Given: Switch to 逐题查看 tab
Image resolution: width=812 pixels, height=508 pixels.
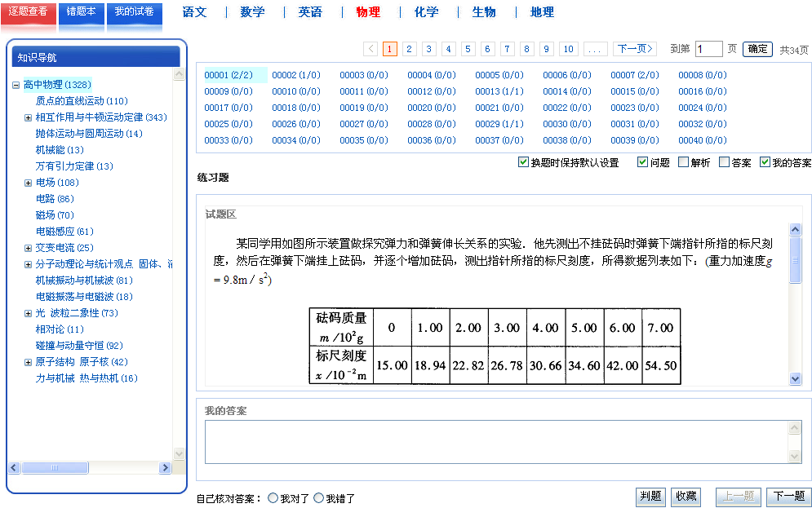Looking at the screenshot, I should 28,13.
